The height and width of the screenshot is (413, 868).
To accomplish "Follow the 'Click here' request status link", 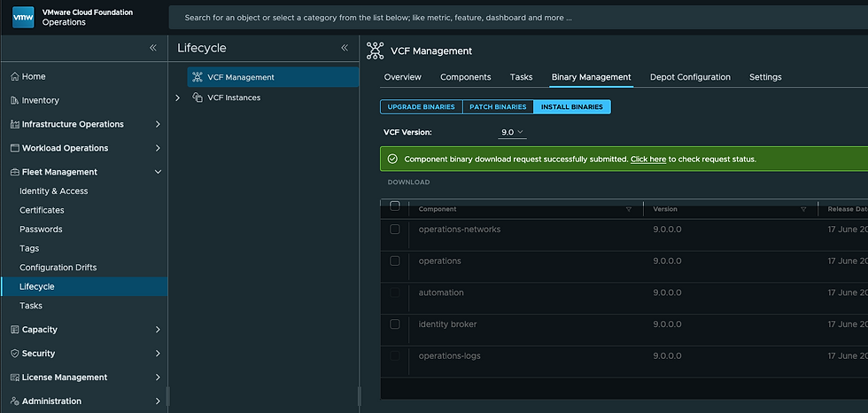I will click(647, 160).
